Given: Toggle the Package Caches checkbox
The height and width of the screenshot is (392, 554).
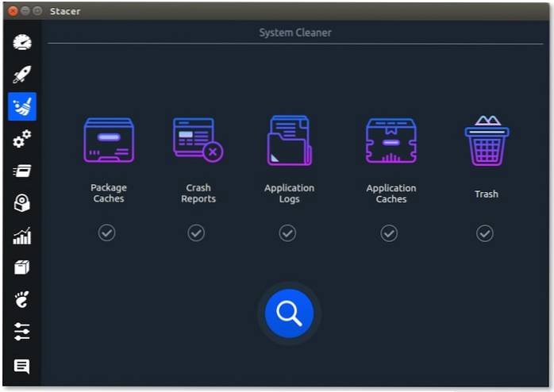Looking at the screenshot, I should (x=107, y=233).
